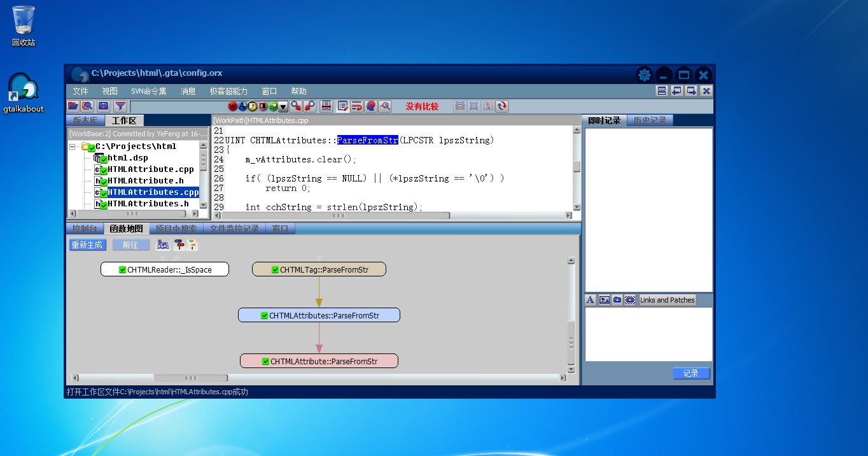Click the red printer toolbar icon

pyautogui.click(x=326, y=106)
